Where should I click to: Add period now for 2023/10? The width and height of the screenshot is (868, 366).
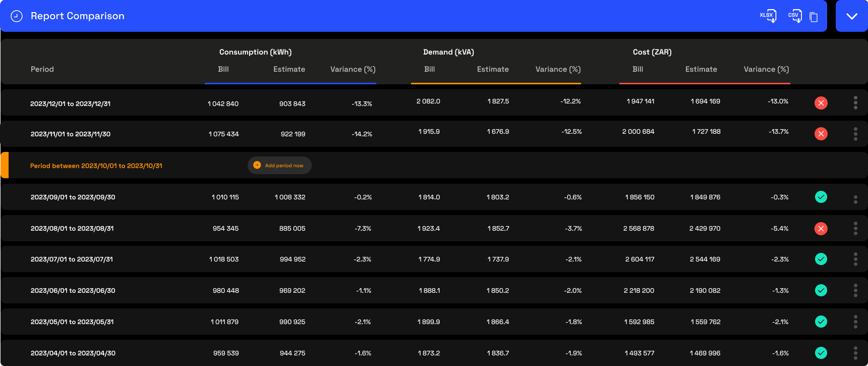point(279,166)
